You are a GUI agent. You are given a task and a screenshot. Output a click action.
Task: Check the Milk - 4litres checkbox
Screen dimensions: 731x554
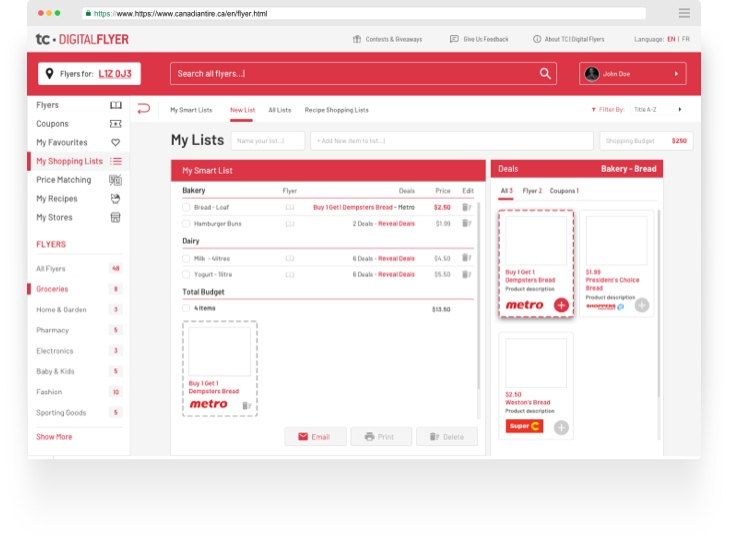click(x=186, y=258)
